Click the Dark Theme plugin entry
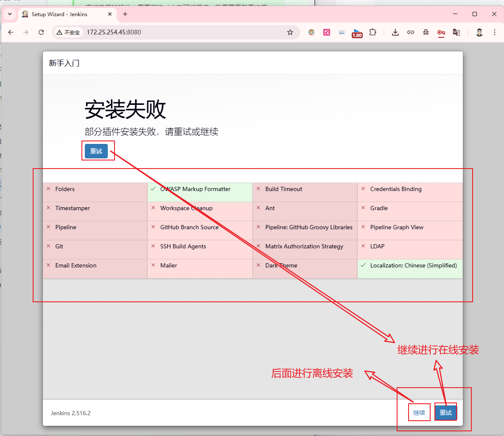 click(x=305, y=269)
